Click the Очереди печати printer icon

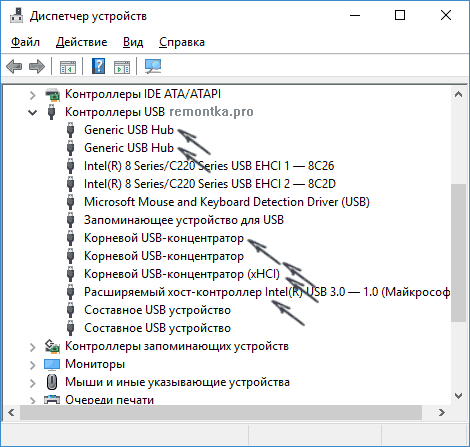click(52, 399)
